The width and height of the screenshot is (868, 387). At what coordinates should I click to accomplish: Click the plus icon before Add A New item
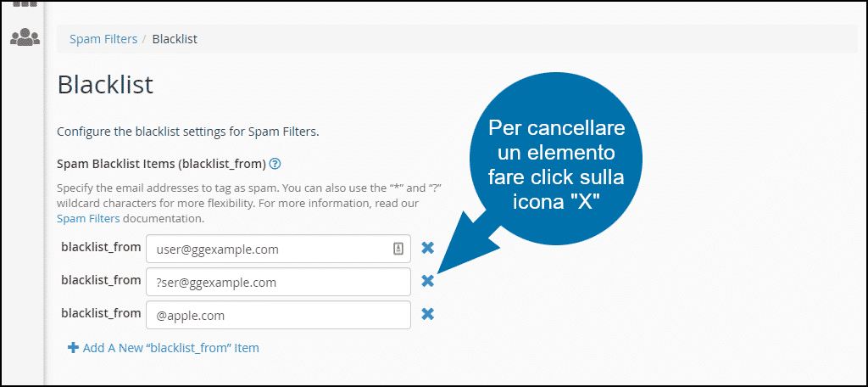point(73,348)
